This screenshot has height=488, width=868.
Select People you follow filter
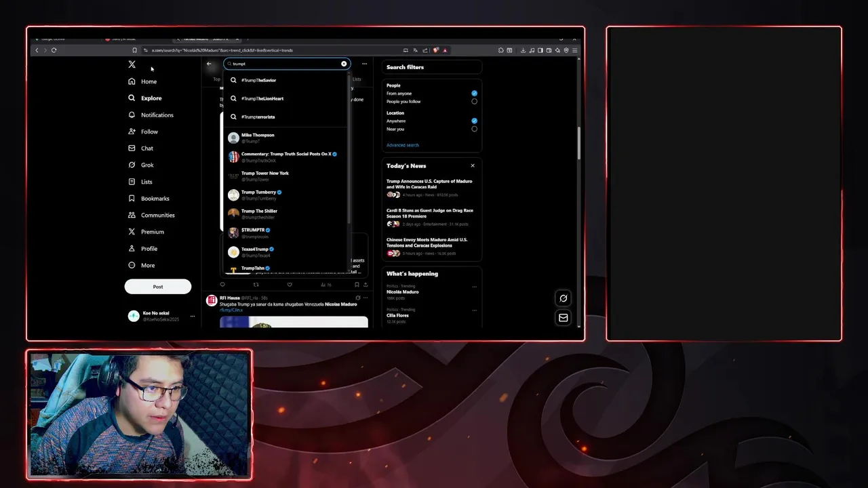(x=474, y=102)
